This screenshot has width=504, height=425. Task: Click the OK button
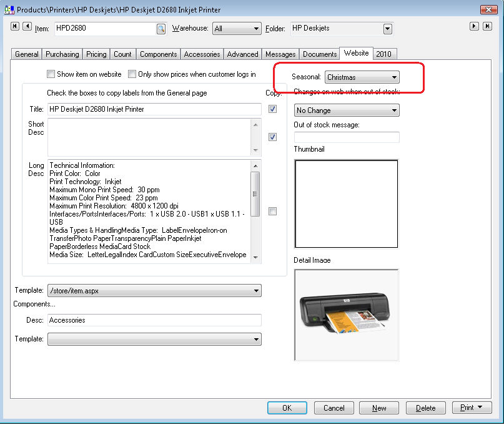287,408
